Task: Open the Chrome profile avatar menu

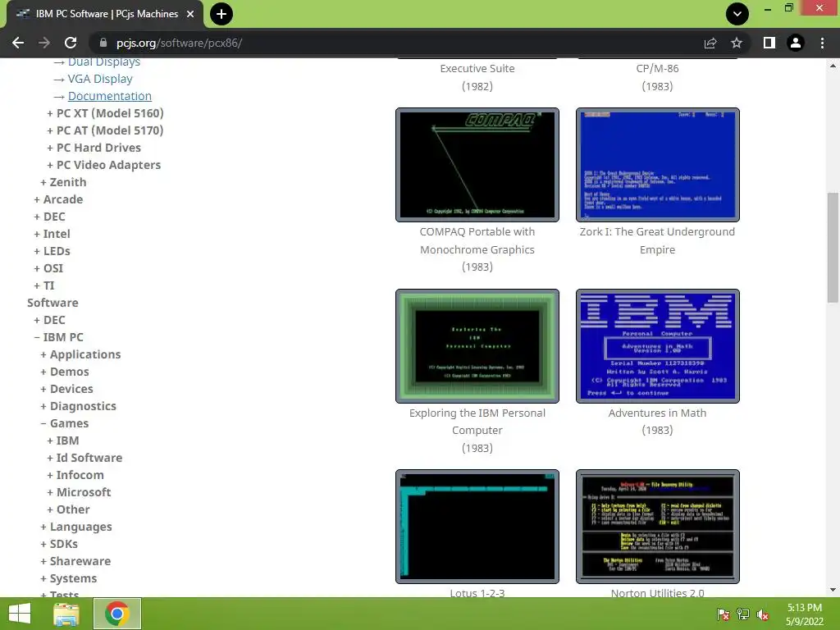Action: click(796, 43)
